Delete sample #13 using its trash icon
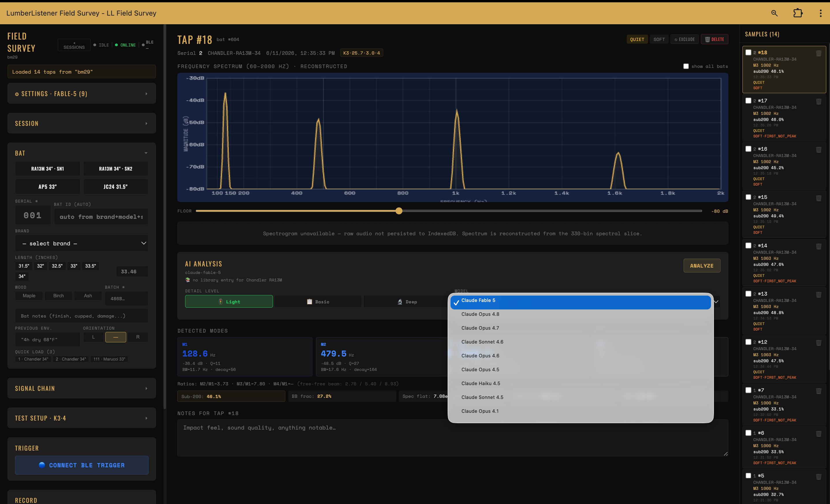830x504 pixels. point(818,295)
